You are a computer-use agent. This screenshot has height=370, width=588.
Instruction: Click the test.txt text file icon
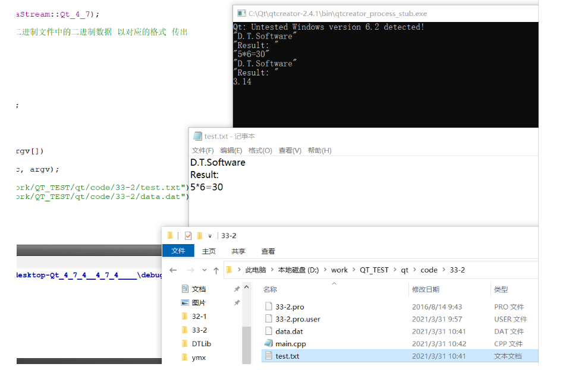(269, 356)
